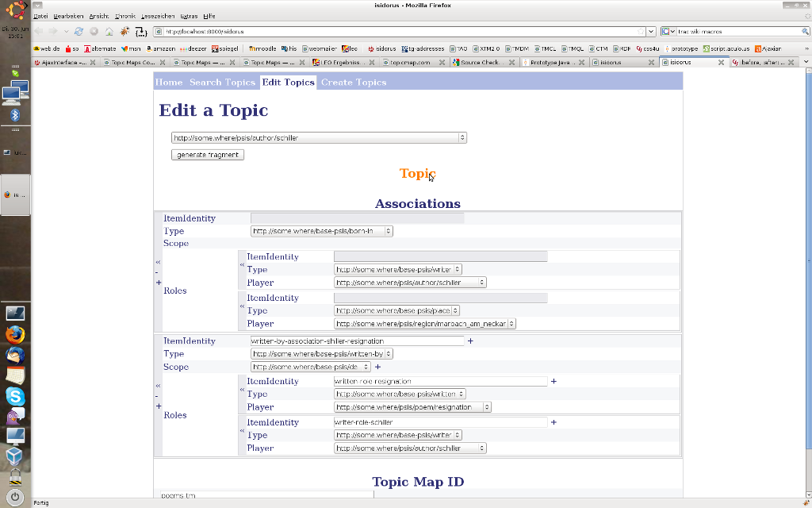Image resolution: width=812 pixels, height=508 pixels.
Task: Collapse the poem/resignation player role
Action: click(x=242, y=389)
